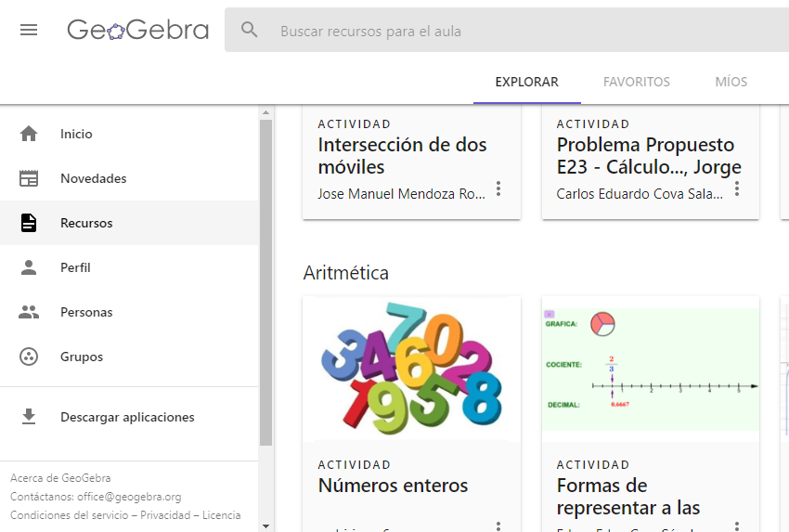Click the Aritmética section heading
Viewport: 789px width, 532px height.
coord(345,273)
